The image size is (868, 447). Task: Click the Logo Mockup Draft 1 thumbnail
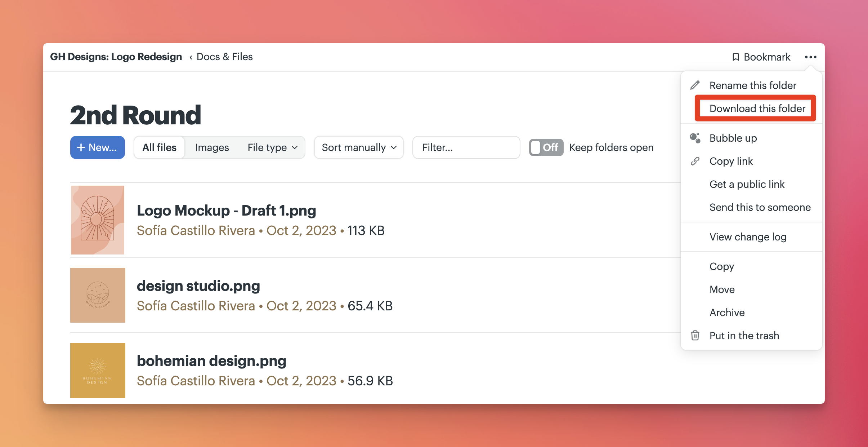point(98,220)
